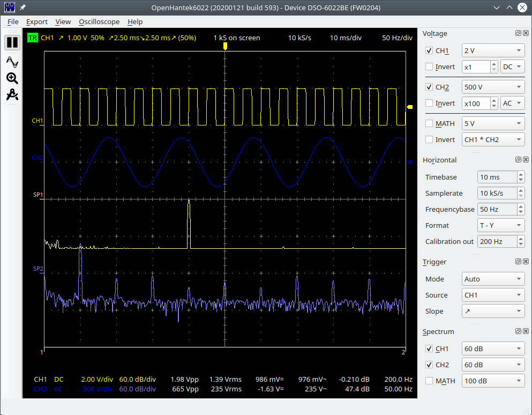Float the Horizontal dock panel
The width and height of the screenshot is (532, 415).
click(x=518, y=160)
